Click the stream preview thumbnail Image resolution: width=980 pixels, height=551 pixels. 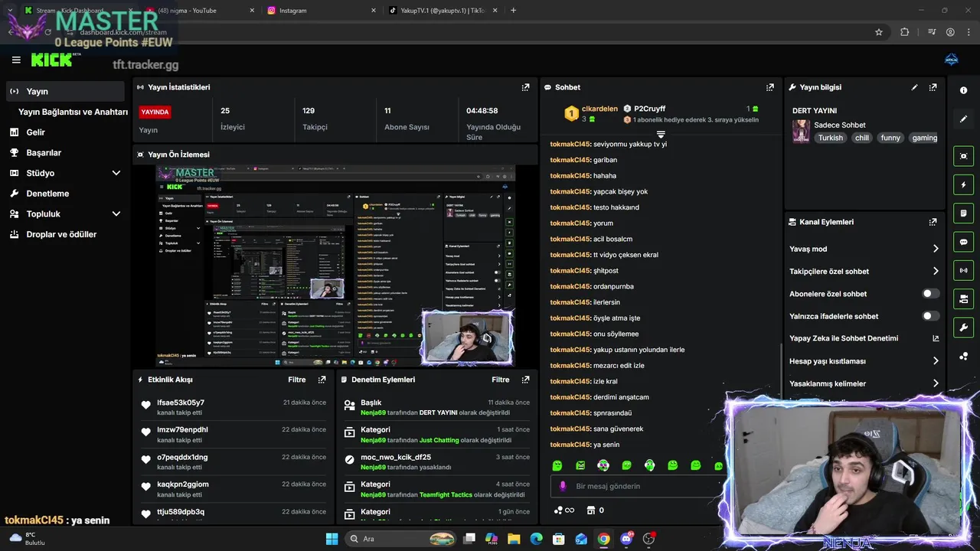point(335,266)
